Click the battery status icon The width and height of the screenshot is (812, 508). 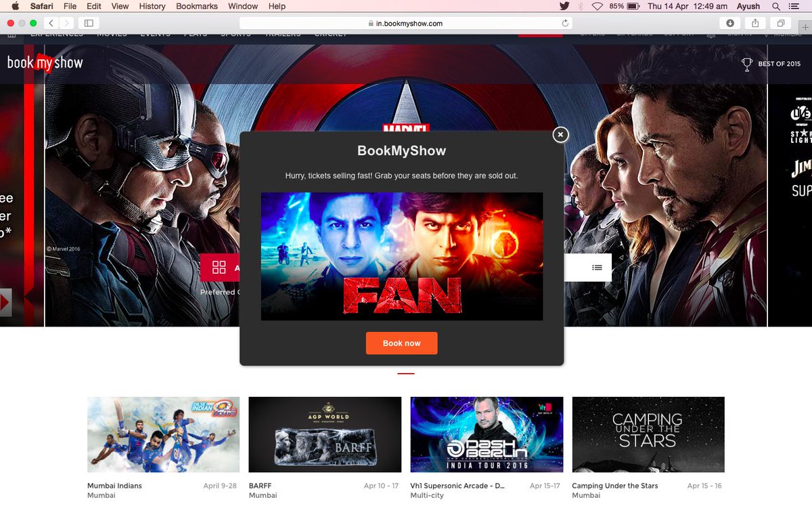click(633, 6)
